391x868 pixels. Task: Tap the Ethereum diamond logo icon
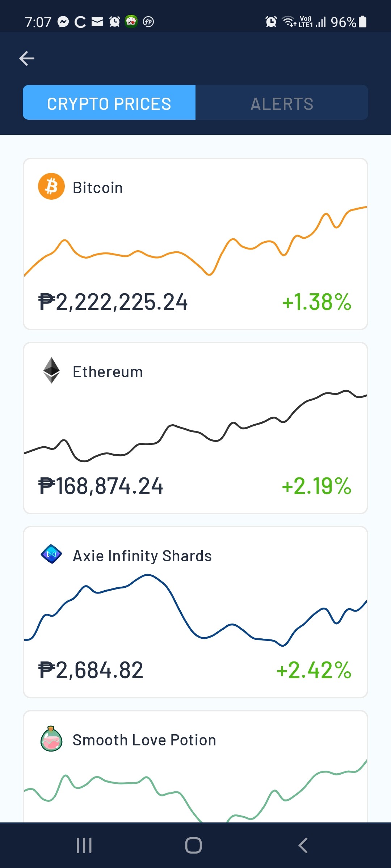(51, 370)
